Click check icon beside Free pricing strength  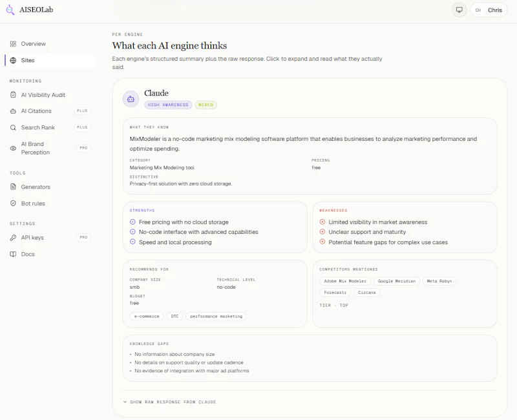pos(132,222)
